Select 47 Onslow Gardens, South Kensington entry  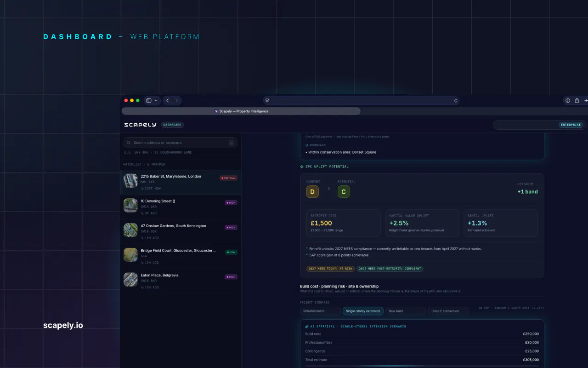tap(181, 231)
